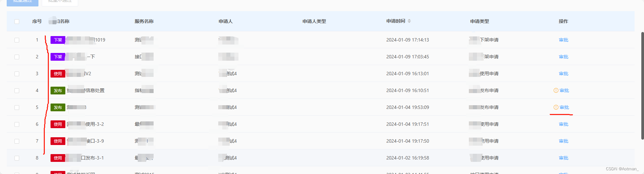The image size is (644, 174).
Task: Select timestamp 2024-01-09 16:13:01
Action: coord(408,74)
